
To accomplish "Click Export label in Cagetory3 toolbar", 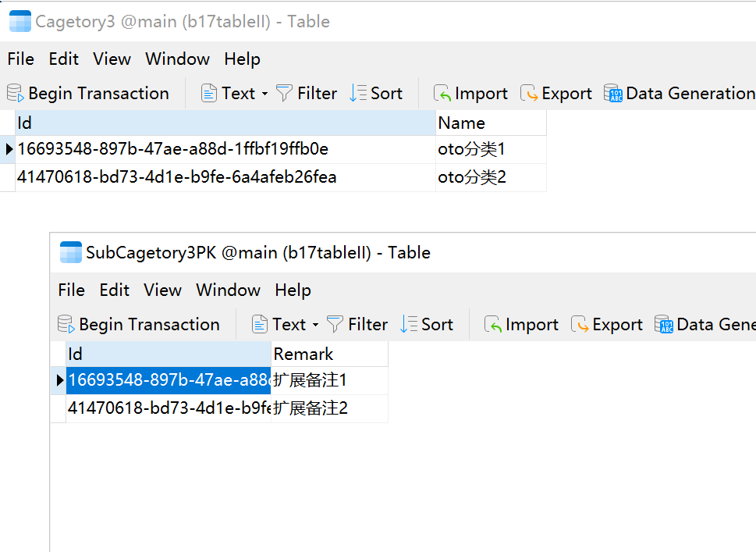I will coord(566,93).
